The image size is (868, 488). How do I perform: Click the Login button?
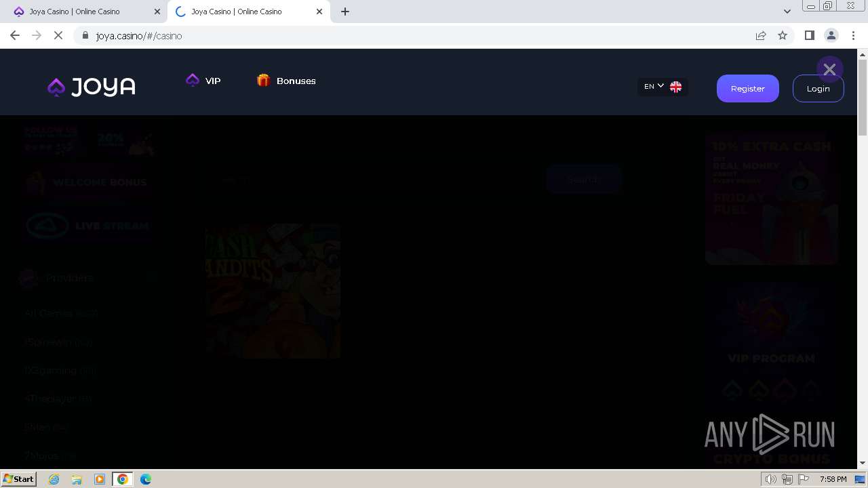point(818,89)
